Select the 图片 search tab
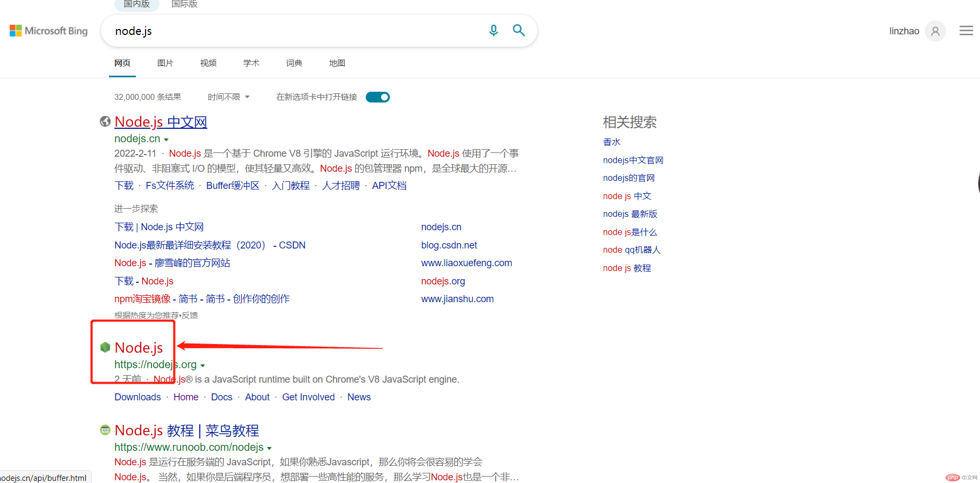 (x=165, y=63)
